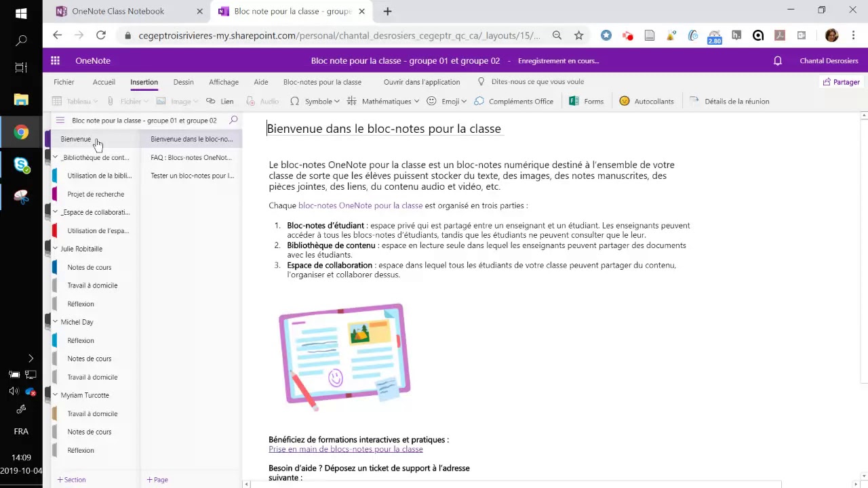Screen dimensions: 868x488
Task: Collapse the _Espace de collaboration section group
Action: pos(56,212)
